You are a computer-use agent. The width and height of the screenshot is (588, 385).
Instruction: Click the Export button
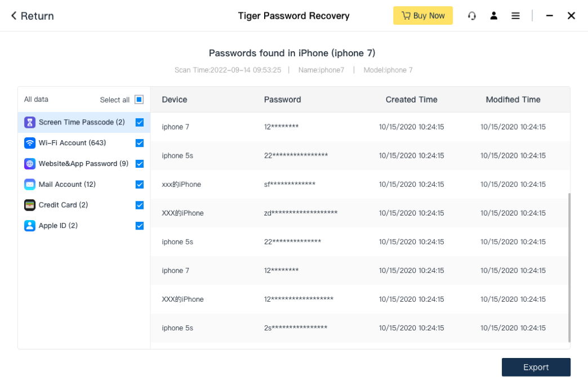click(536, 367)
